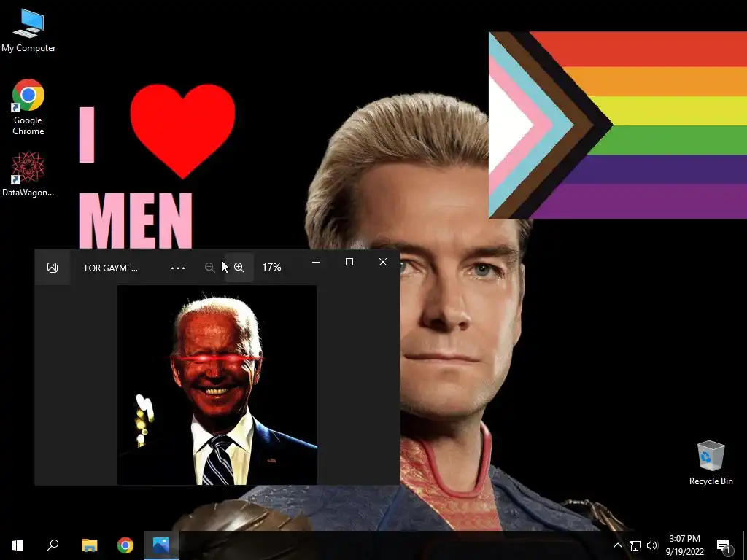Click the Show desktop sliver
Viewport: 747px width, 560px height.
coord(745,545)
